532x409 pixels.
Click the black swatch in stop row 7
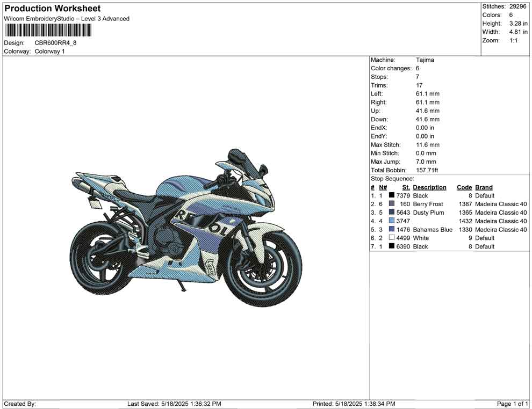392,246
